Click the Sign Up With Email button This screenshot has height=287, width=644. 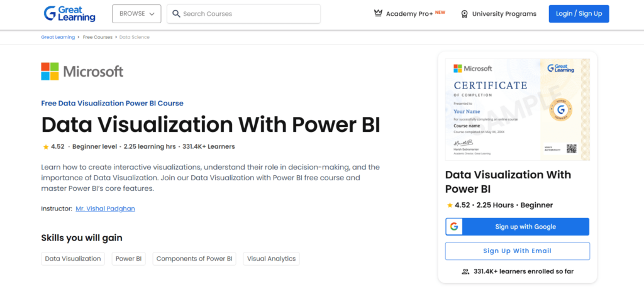[517, 251]
